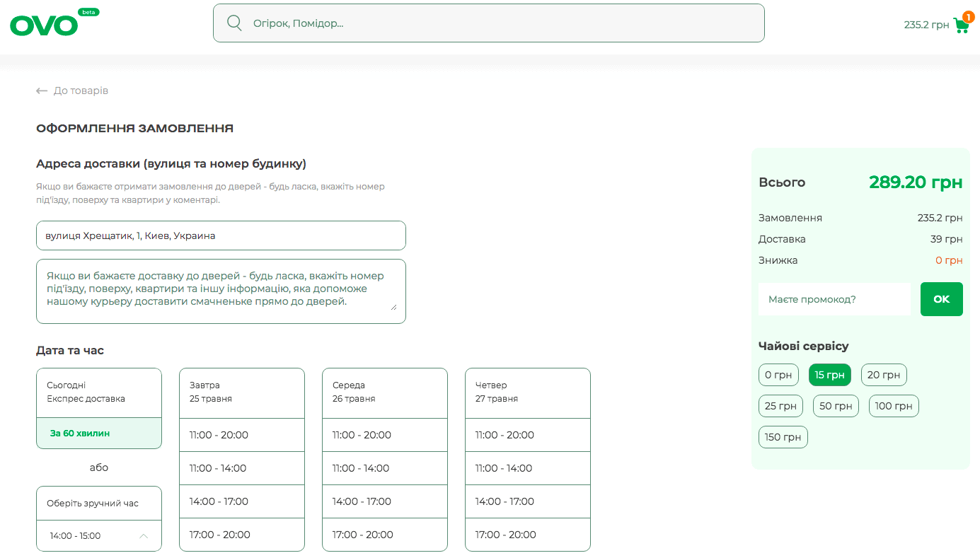Select express delivery За 60 хвилин
980x558 pixels.
99,433
